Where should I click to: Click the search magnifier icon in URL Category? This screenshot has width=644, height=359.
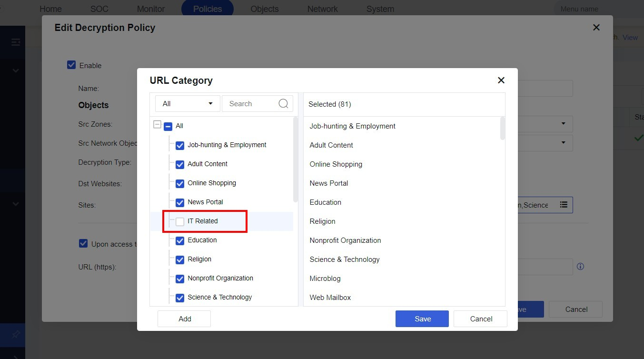pyautogui.click(x=283, y=103)
